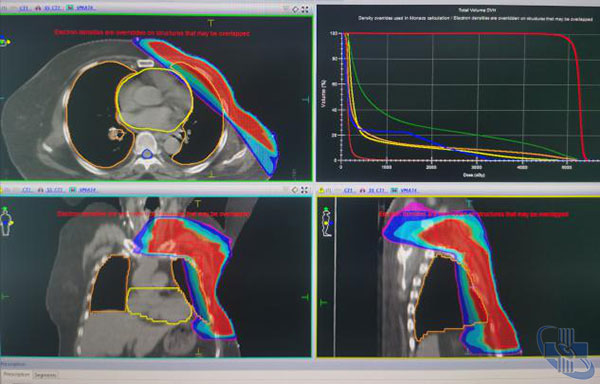This screenshot has height=384, width=600.
Task: Click the diamond icon in the coronal view header
Action: pyautogui.click(x=295, y=190)
